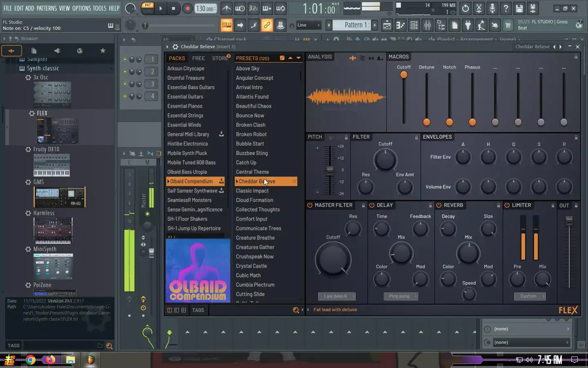
Task: Toggle the green light of channel 1
Action: pos(125,59)
